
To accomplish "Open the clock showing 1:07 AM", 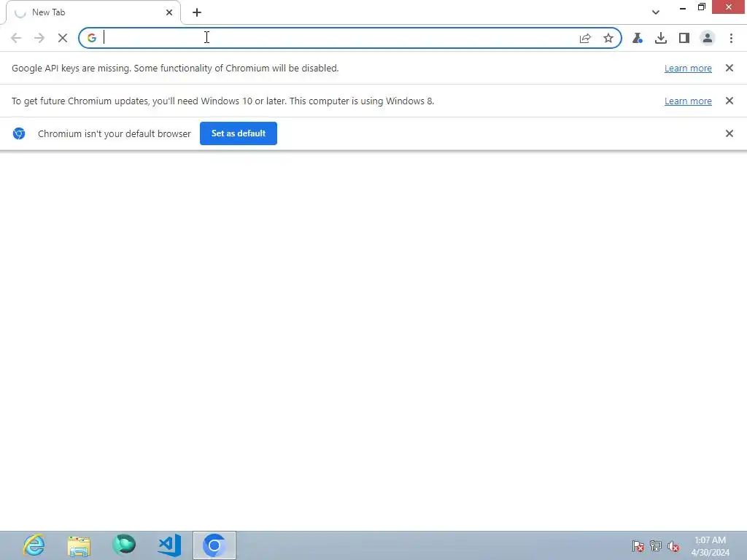I will point(710,546).
